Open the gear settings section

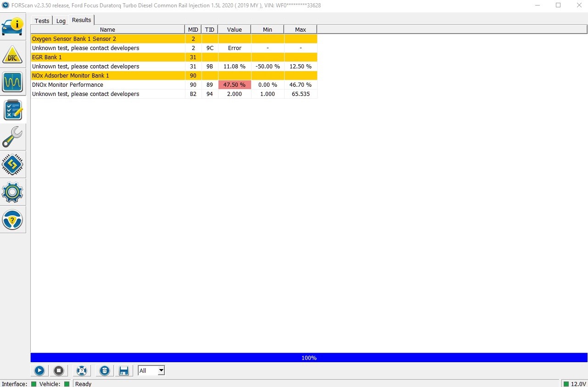(12, 192)
